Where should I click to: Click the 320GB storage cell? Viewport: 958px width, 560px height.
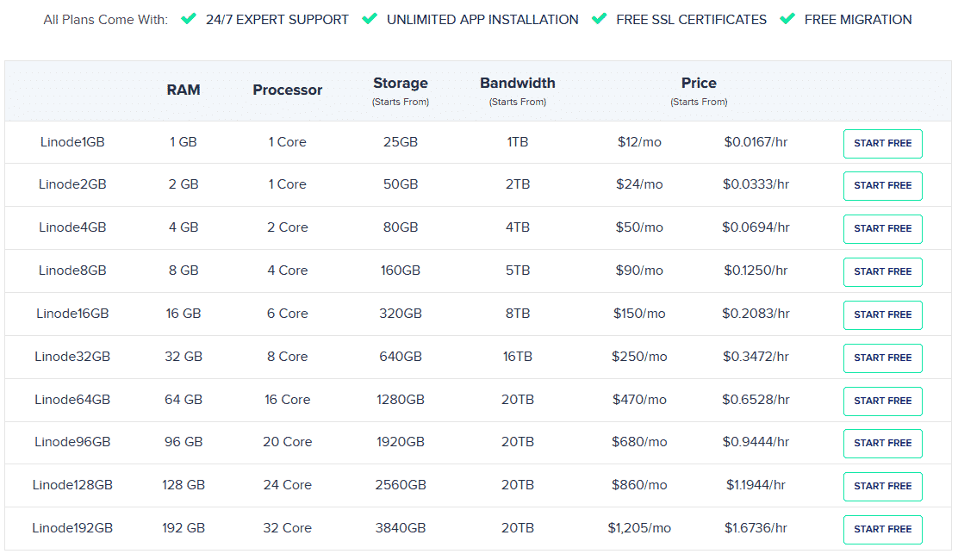point(401,314)
